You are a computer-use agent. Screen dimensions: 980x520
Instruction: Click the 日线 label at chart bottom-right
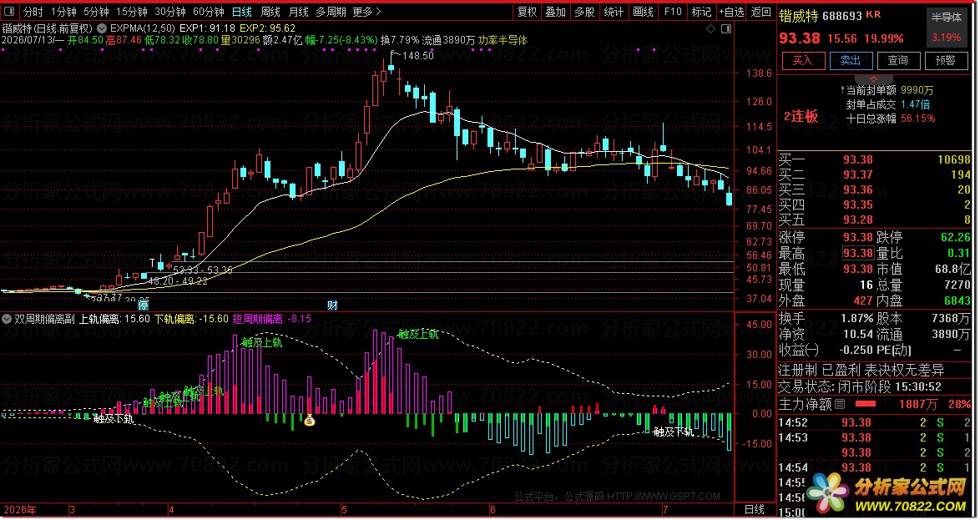point(755,509)
